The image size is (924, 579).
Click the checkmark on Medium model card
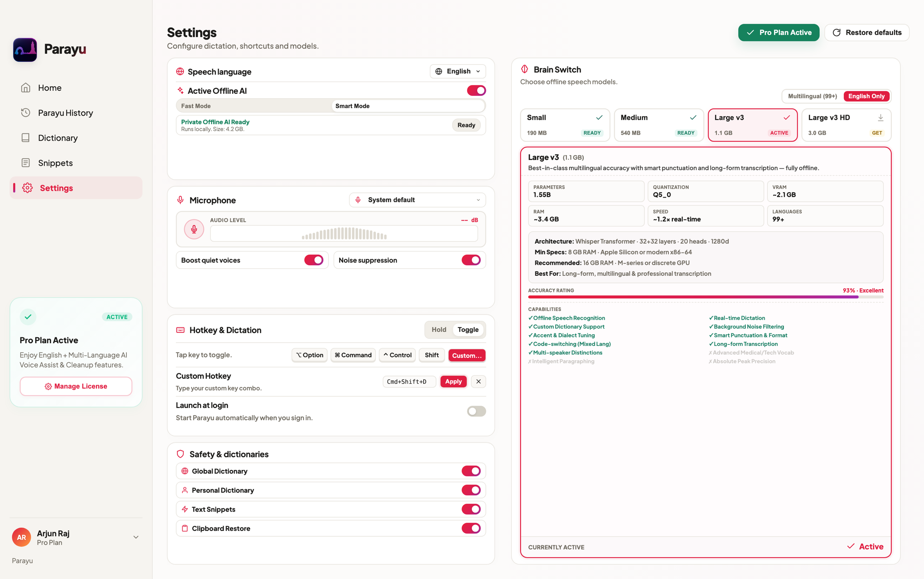(x=693, y=117)
